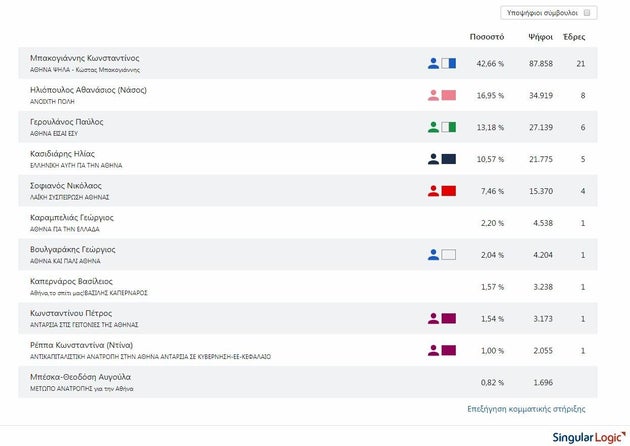This screenshot has height=446, width=630.
Task: Click the red party color box for Σοφιανός
Action: pos(449,191)
